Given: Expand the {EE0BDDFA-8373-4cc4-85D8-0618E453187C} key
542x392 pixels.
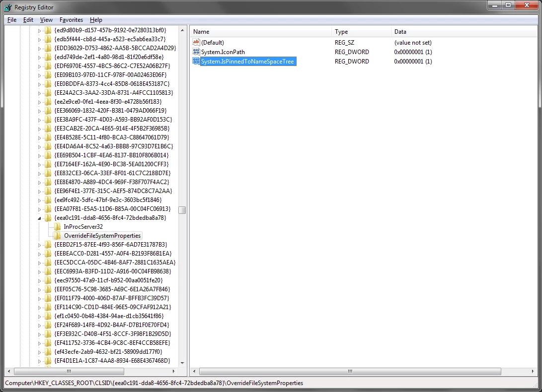Looking at the screenshot, I should [x=39, y=84].
